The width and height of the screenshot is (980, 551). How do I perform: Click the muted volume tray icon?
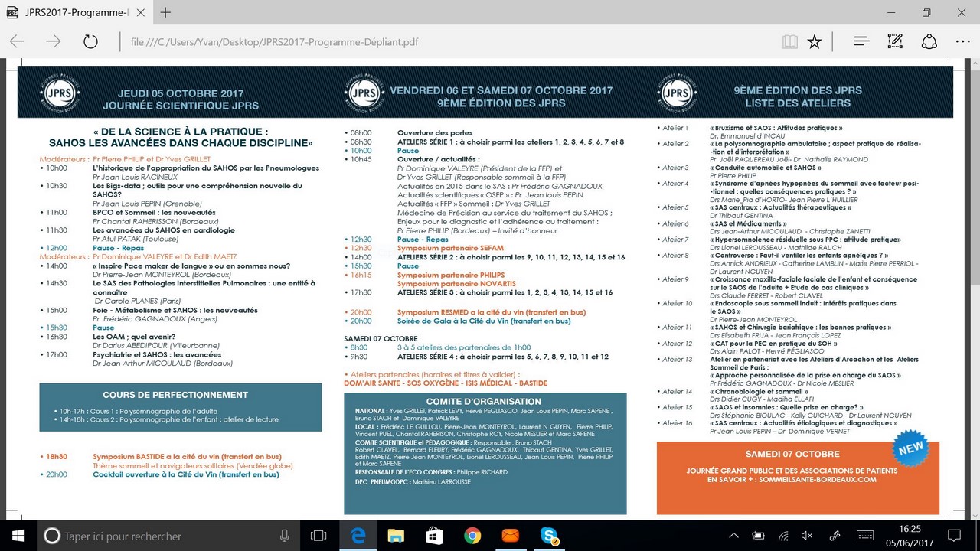pos(807,536)
